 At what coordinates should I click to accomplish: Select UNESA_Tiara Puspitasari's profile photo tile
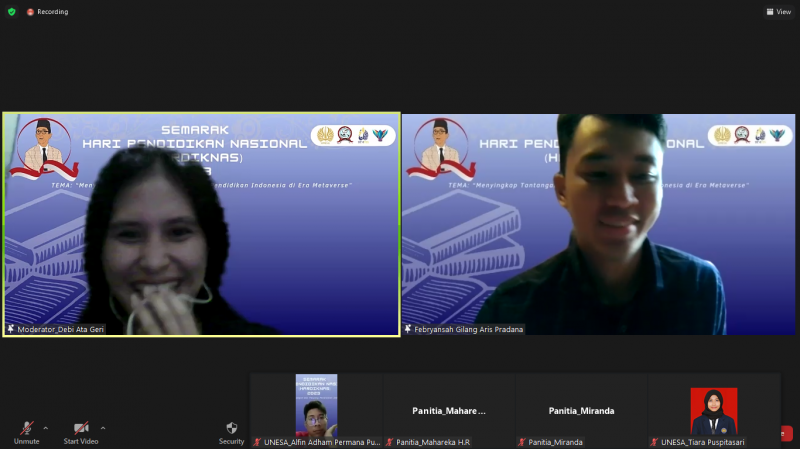(x=714, y=410)
